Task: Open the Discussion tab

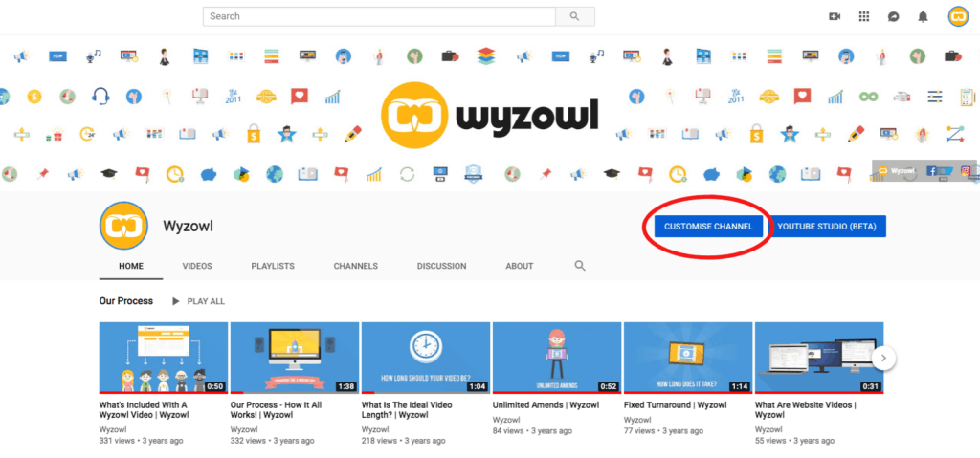Action: pos(442,266)
